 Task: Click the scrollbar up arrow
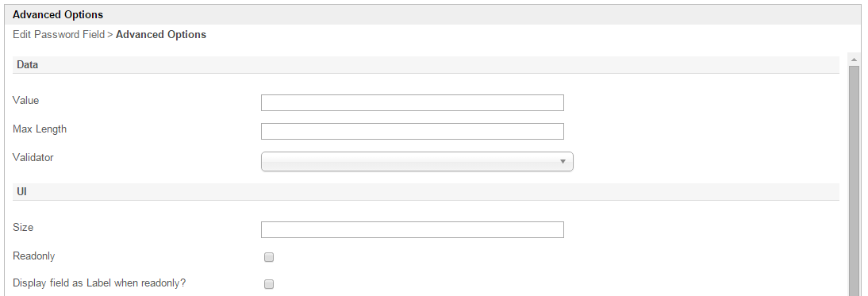(x=854, y=59)
